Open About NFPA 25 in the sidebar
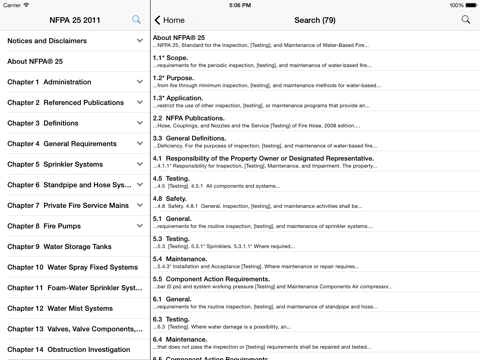The height and width of the screenshot is (360, 480). click(x=75, y=61)
